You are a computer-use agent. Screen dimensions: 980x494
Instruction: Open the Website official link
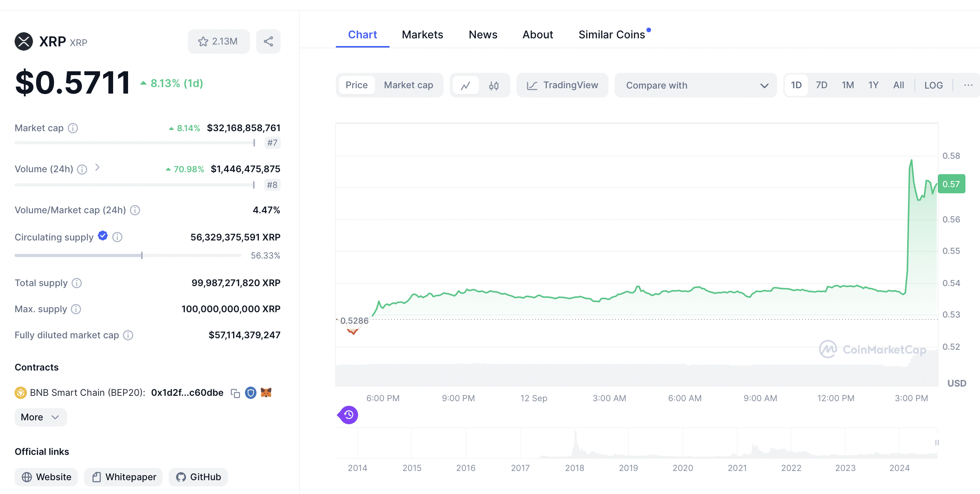[x=46, y=477]
